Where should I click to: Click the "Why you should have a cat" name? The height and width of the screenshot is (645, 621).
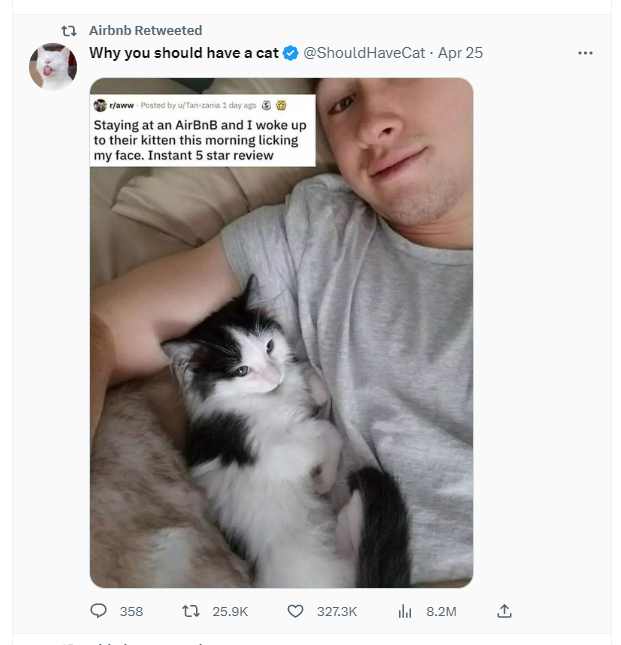pyautogui.click(x=184, y=53)
